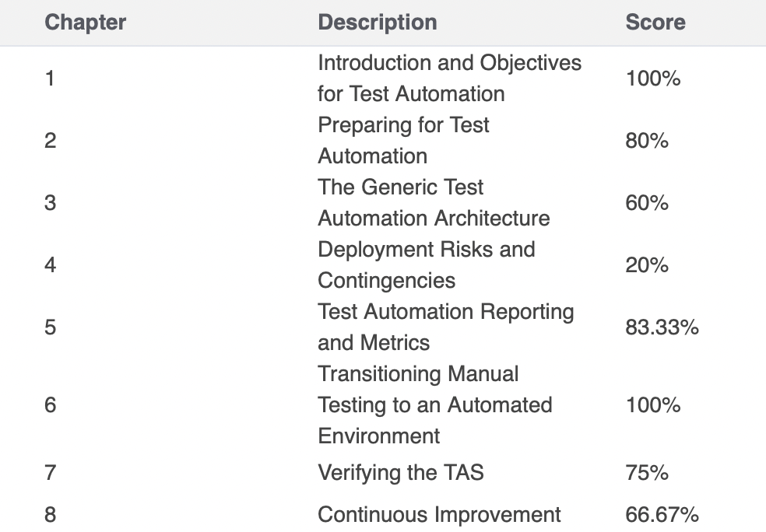Screen dimensions: 766x532
Task: Click the 60% score cell
Action: pos(646,203)
